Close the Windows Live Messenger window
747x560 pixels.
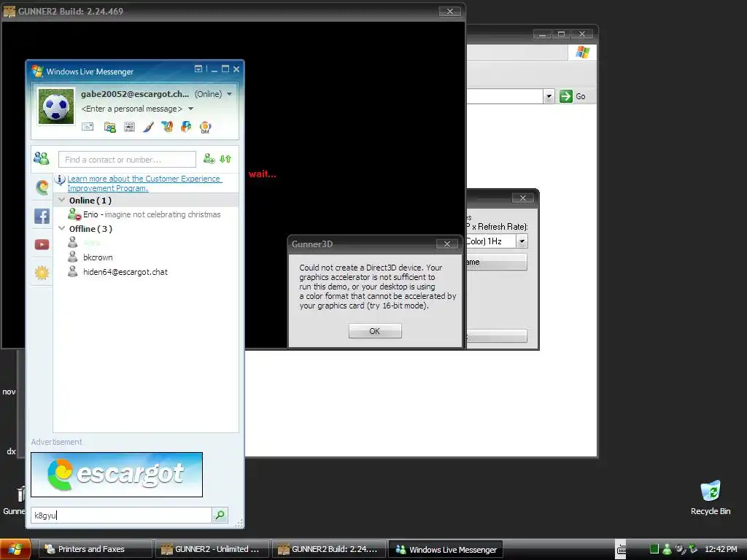point(236,69)
